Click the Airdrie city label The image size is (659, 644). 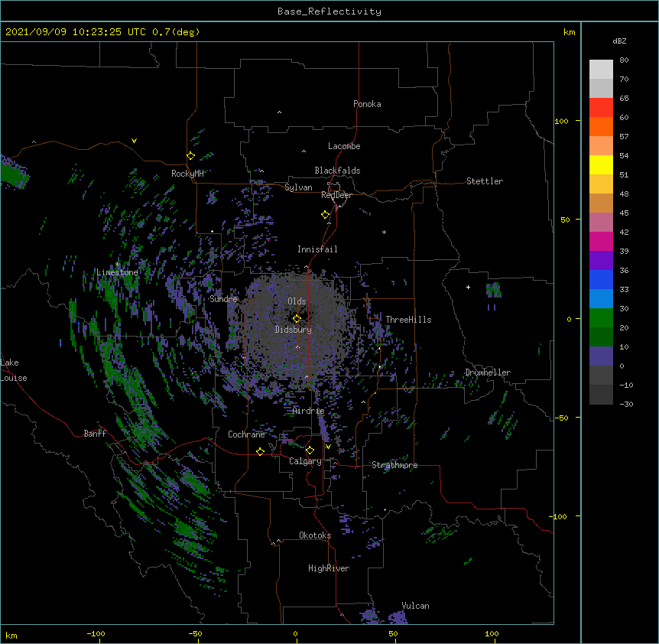(x=309, y=411)
